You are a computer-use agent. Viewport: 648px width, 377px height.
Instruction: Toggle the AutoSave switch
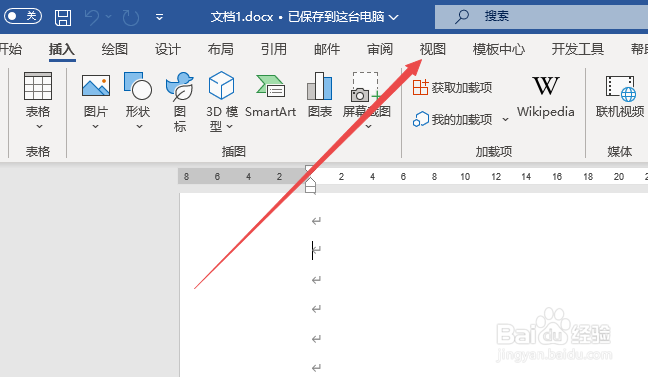point(23,16)
